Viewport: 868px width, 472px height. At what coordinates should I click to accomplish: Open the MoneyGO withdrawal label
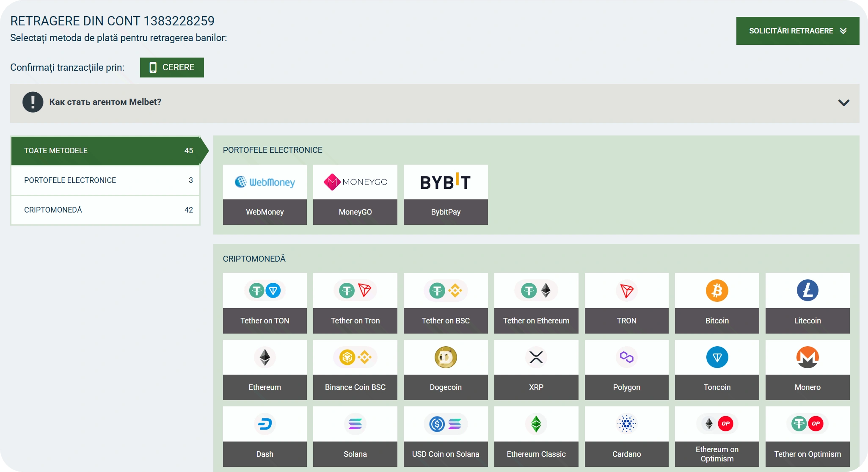point(355,212)
